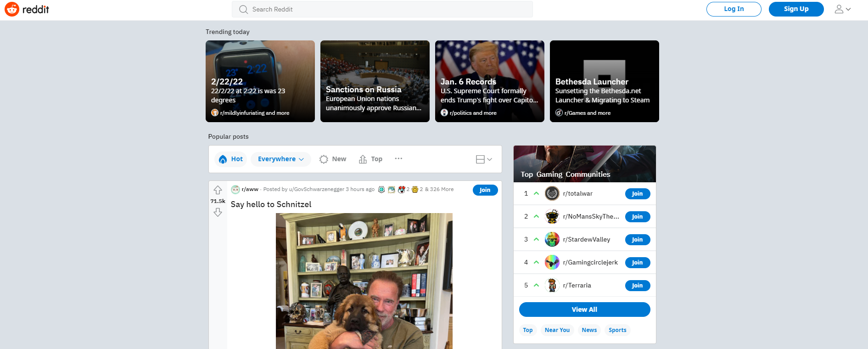
Task: Click the search magnifier icon
Action: [244, 9]
